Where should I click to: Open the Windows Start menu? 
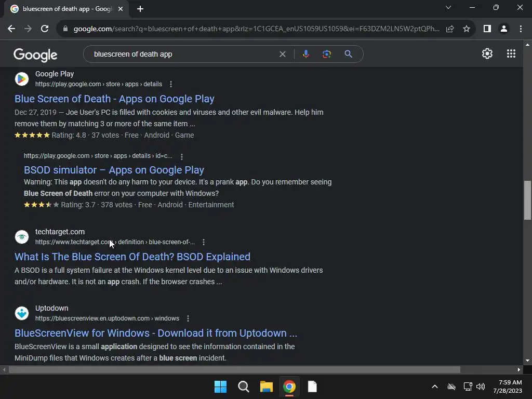[x=220, y=387]
